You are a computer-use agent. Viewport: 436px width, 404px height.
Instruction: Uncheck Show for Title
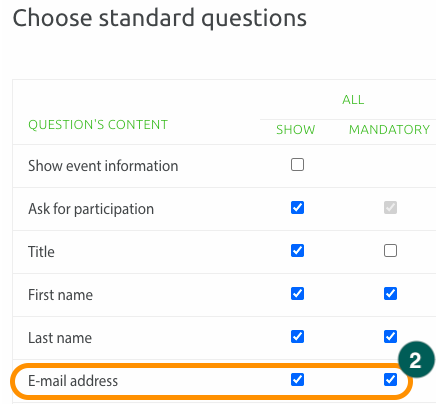[x=297, y=251]
